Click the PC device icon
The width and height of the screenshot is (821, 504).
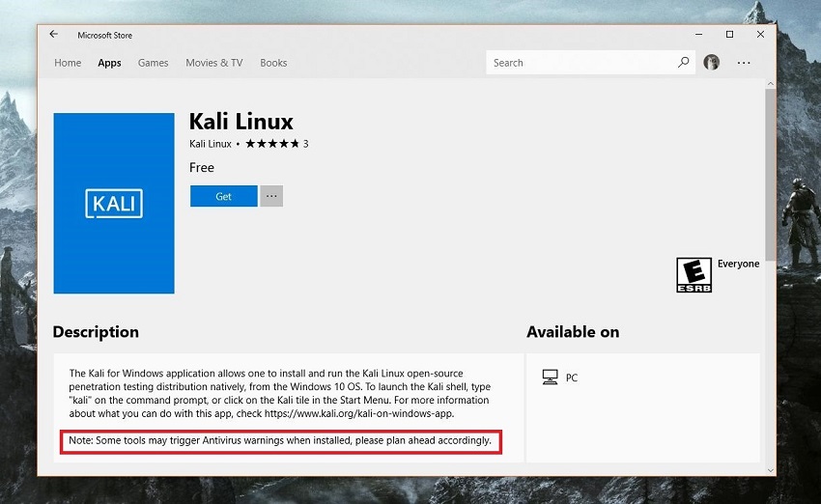point(551,378)
